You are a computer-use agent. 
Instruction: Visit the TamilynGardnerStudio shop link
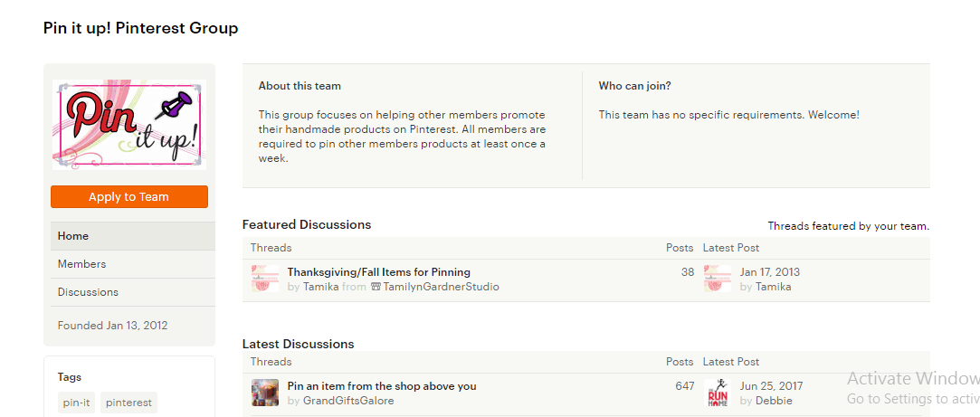point(441,287)
